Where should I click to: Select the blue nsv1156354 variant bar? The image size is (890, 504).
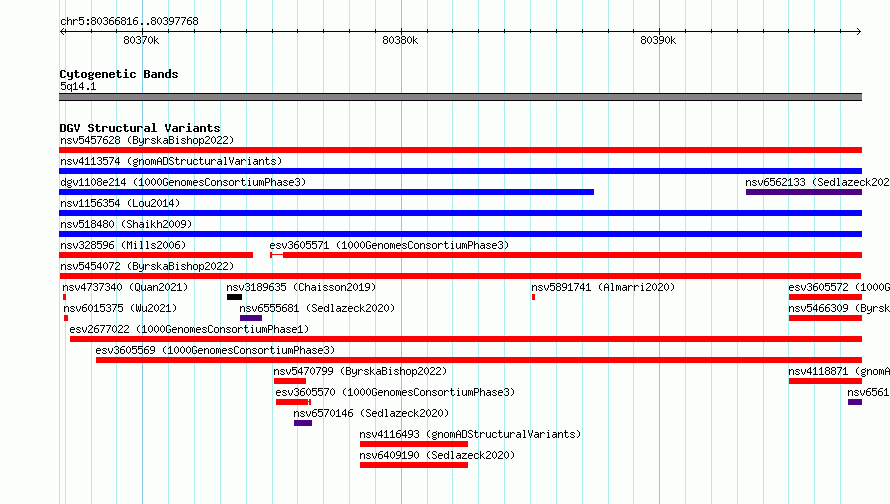(460, 213)
